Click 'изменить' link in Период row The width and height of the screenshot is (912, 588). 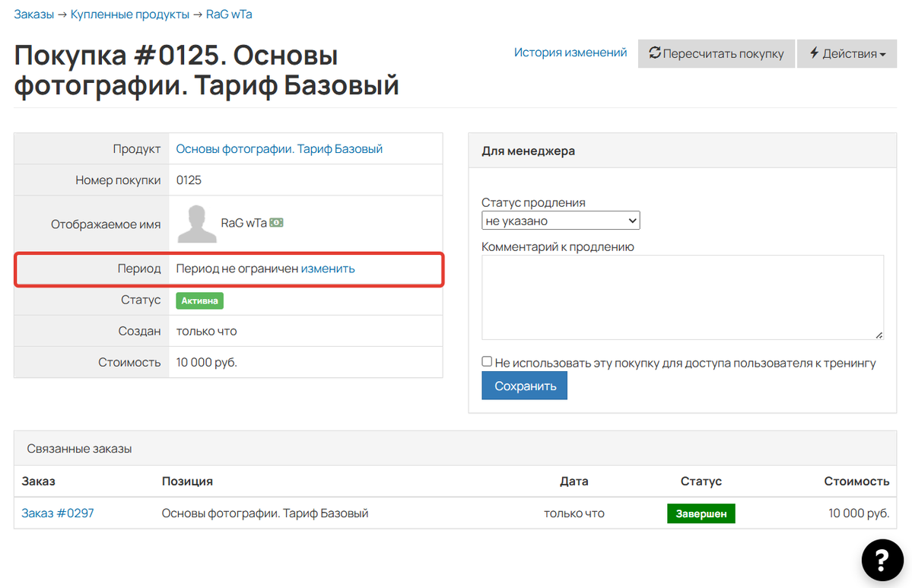[328, 269]
